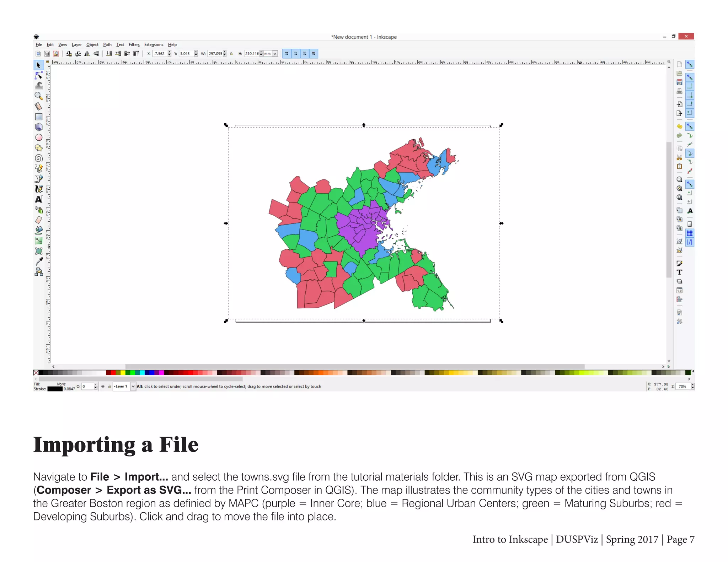This screenshot has width=728, height=562.
Task: Adjust the opacity O stepper
Action: pos(96,387)
